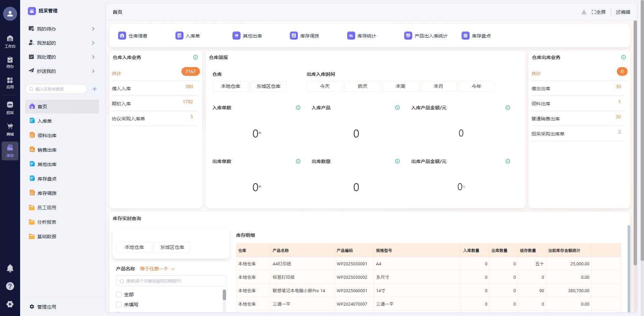Click the 招采管理 app logo icon
Viewport: 644px width, 316px height.
[x=32, y=11]
